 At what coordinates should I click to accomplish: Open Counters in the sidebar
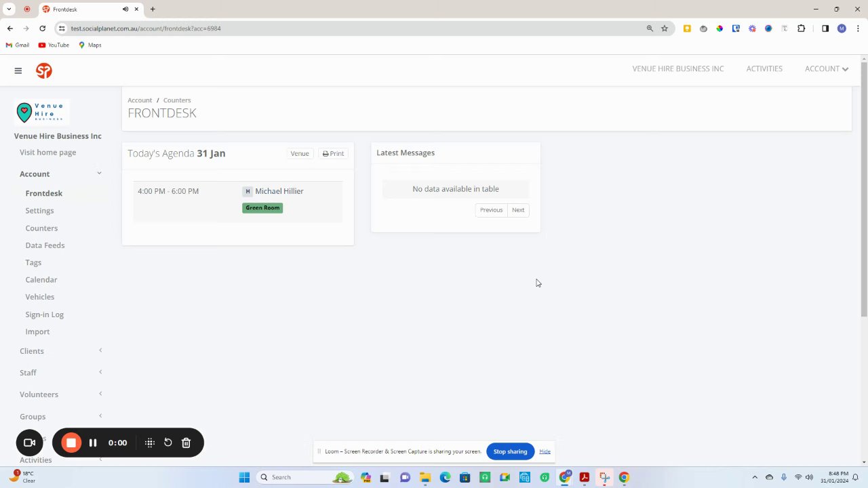point(41,228)
